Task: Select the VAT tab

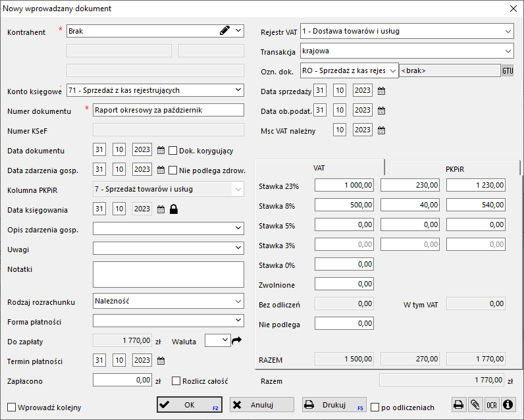Action: (x=319, y=168)
